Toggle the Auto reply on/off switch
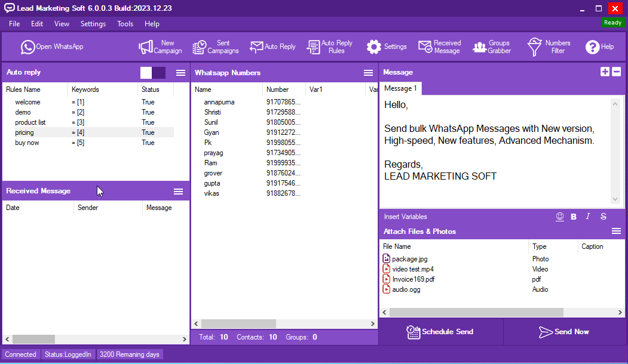628x364 pixels. 152,73
